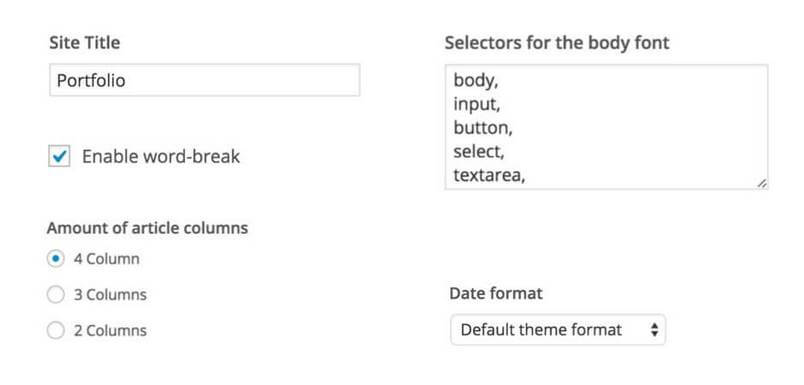
Task: Place cursor after "Portfolio" in Site Title
Action: click(127, 80)
